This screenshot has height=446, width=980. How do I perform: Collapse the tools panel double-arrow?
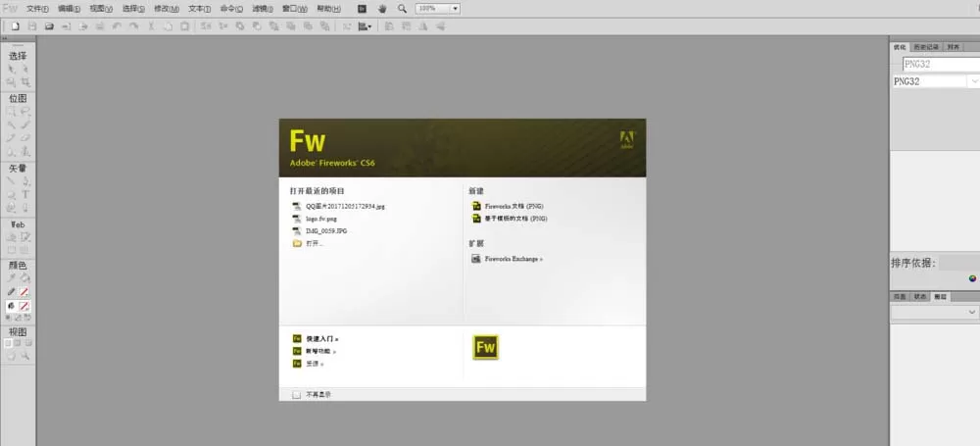5,38
